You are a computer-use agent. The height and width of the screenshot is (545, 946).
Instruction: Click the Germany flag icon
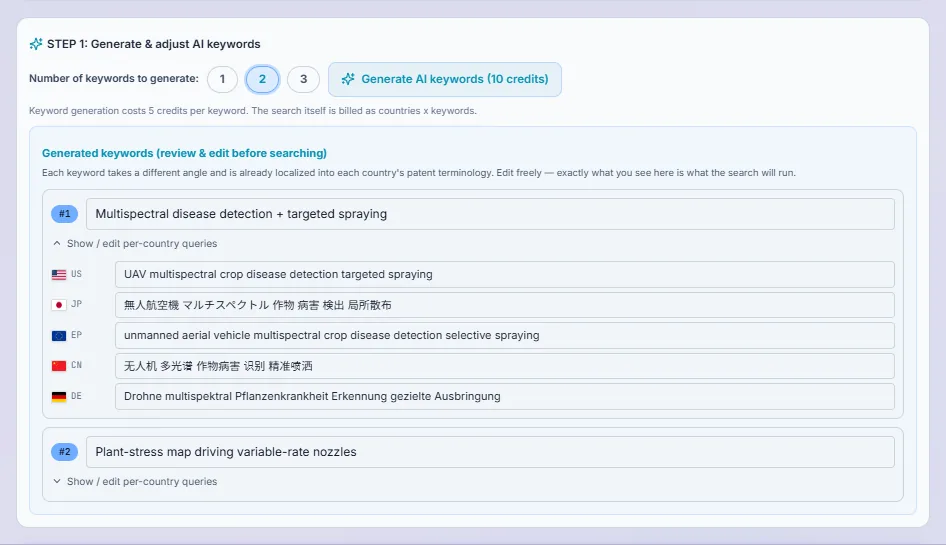pos(59,397)
